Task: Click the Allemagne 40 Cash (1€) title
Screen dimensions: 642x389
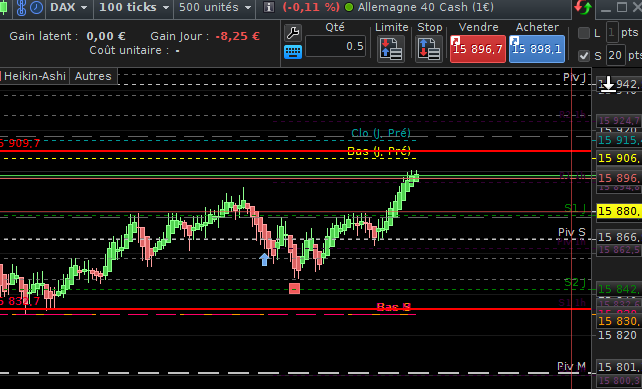Action: pos(425,7)
